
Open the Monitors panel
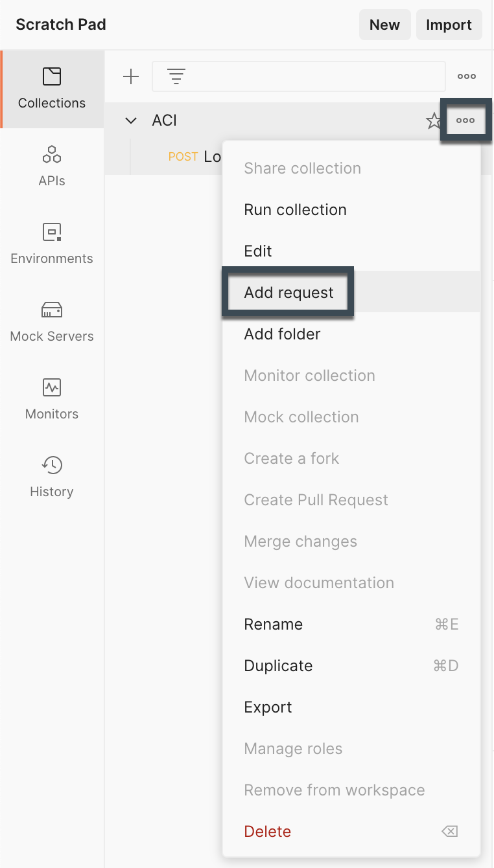(x=52, y=398)
